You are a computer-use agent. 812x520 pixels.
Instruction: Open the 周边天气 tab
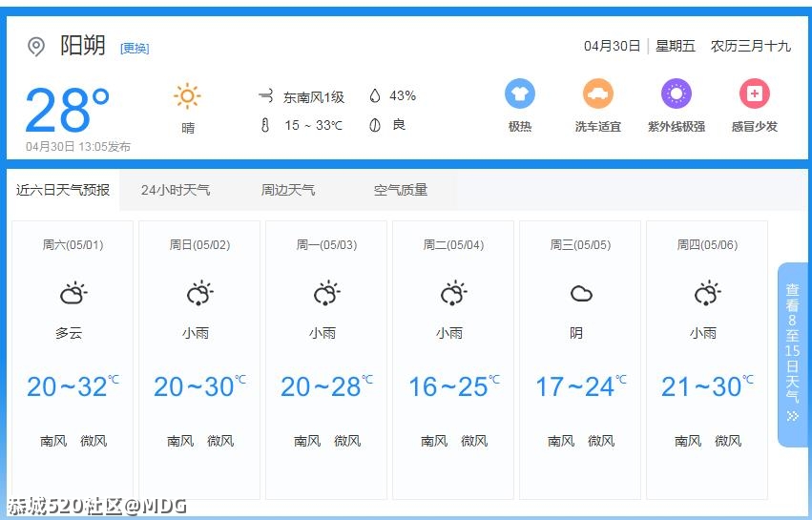(x=288, y=190)
